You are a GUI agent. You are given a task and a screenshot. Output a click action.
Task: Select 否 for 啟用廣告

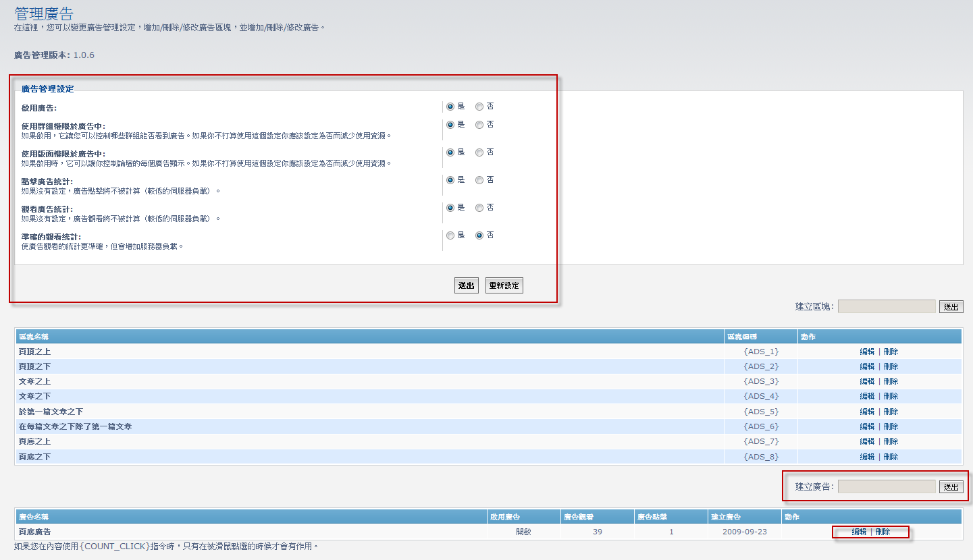click(x=479, y=107)
